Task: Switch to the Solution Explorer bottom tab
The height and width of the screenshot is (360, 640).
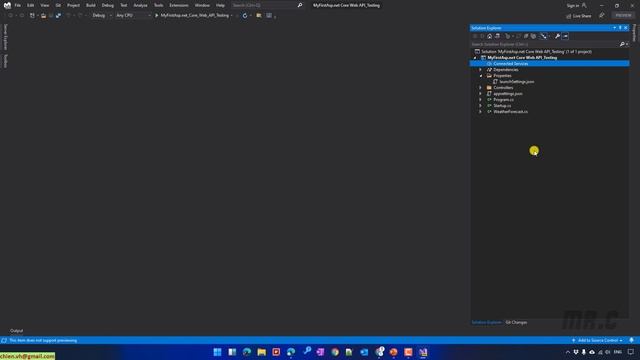Action: click(486, 322)
